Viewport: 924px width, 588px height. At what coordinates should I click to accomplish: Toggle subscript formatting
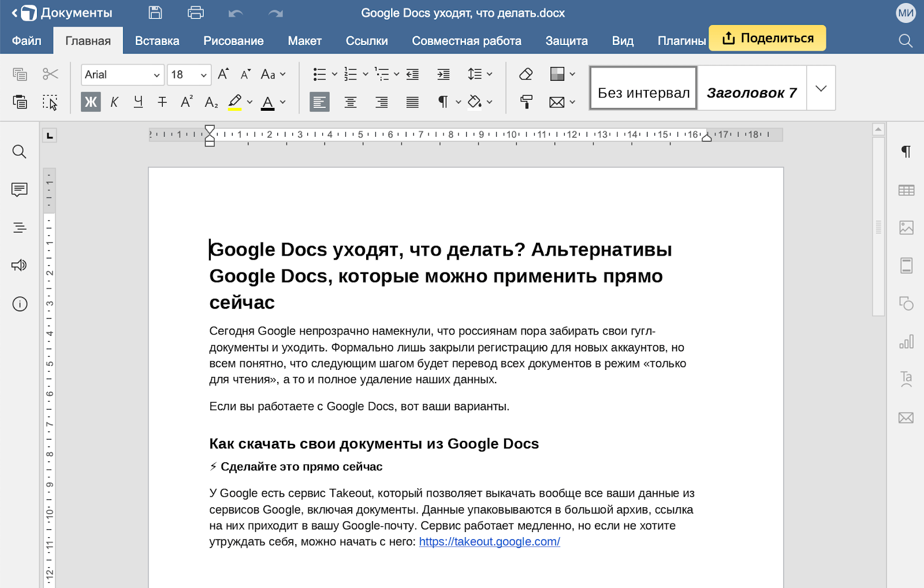pyautogui.click(x=211, y=102)
